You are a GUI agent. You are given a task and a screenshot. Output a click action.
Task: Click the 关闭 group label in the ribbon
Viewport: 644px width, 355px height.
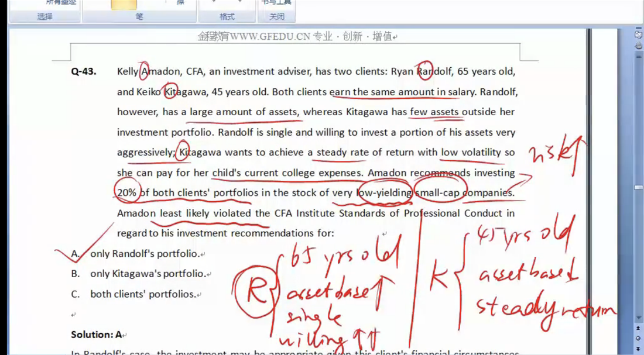(276, 16)
